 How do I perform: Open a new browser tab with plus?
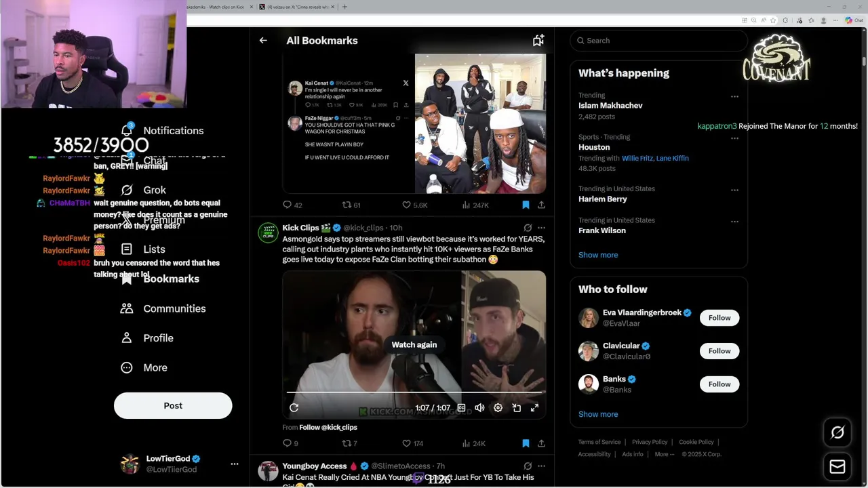344,7
